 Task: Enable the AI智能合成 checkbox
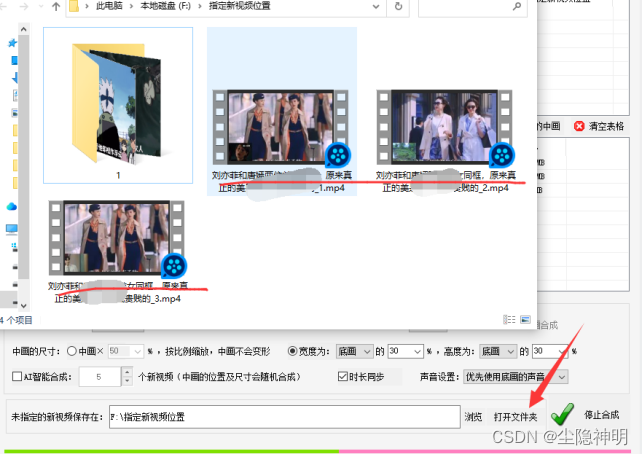(x=17, y=376)
